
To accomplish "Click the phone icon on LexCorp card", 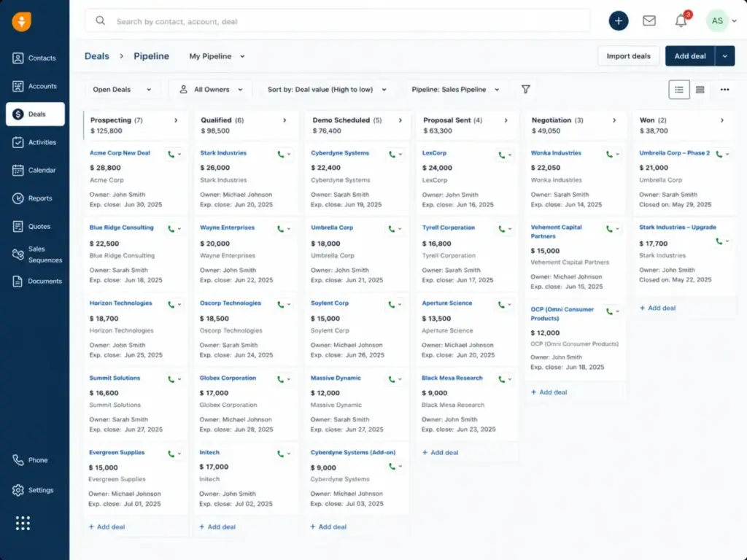I will click(501, 155).
